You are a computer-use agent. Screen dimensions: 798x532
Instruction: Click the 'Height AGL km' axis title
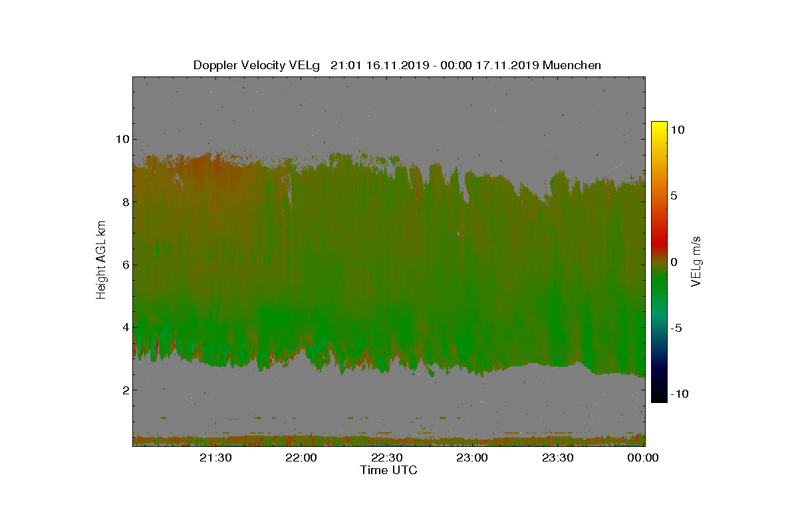pyautogui.click(x=101, y=261)
